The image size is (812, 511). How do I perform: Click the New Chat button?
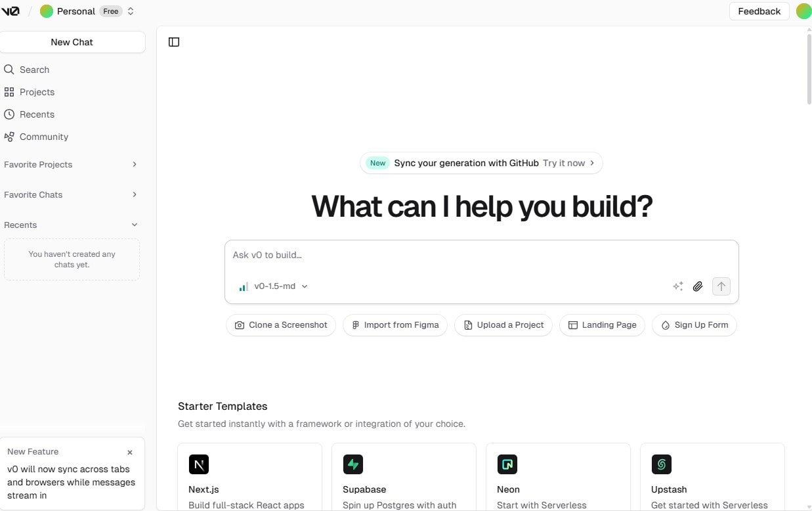pos(72,42)
